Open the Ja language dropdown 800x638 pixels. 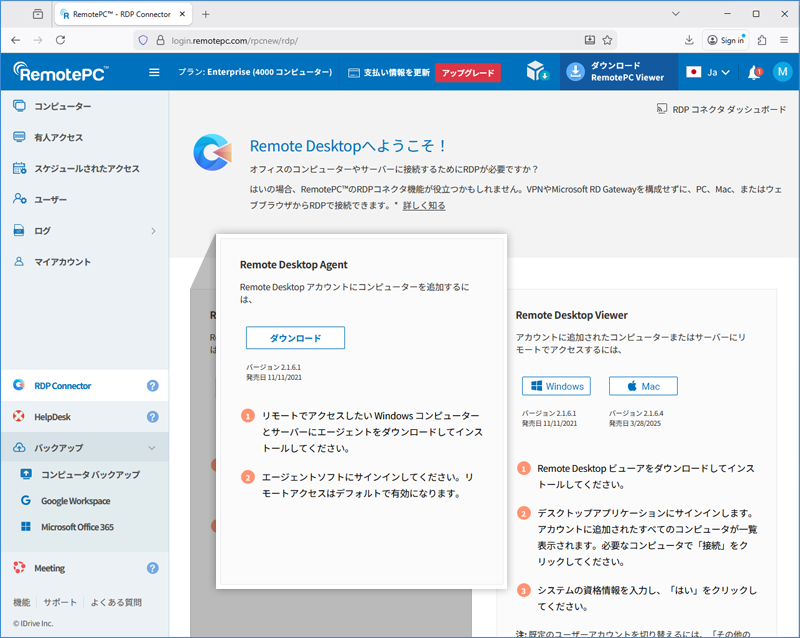click(710, 71)
